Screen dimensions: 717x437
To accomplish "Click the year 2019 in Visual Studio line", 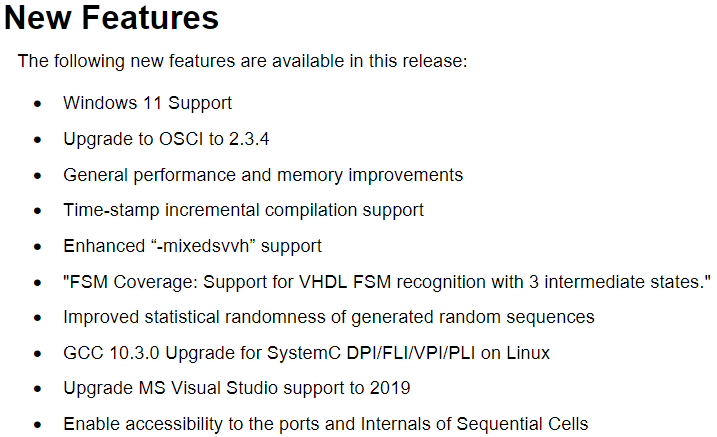I will pyautogui.click(x=390, y=388).
